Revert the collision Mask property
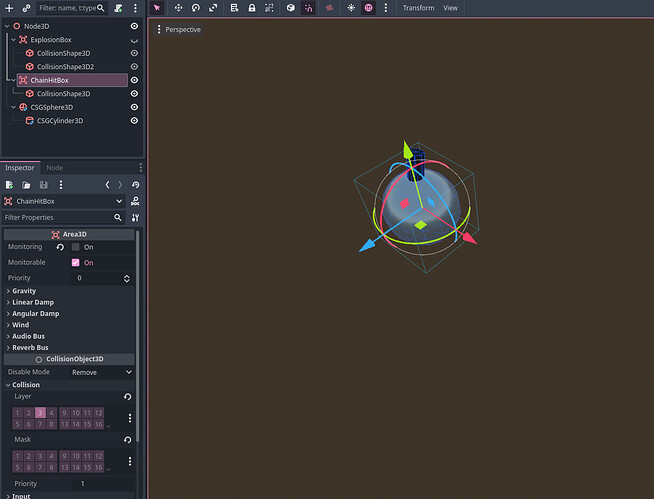The width and height of the screenshot is (654, 499). click(128, 440)
